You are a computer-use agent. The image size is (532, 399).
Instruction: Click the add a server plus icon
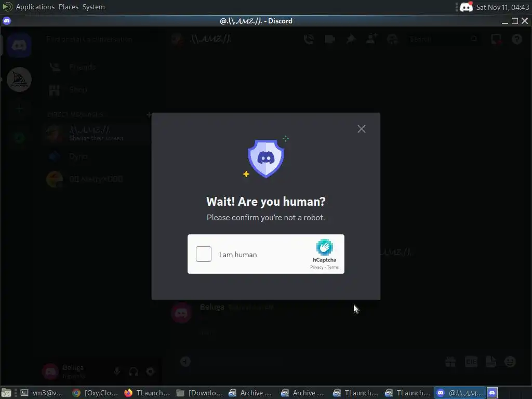coord(19,109)
